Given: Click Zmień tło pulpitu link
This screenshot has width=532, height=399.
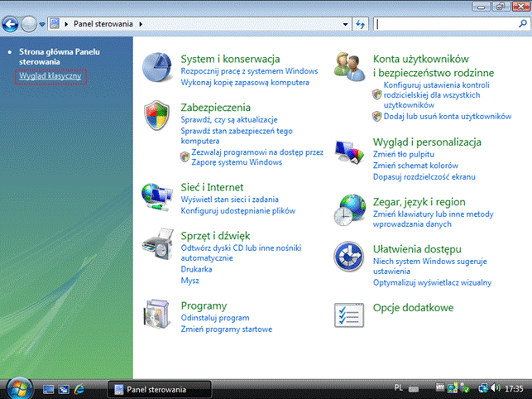Looking at the screenshot, I should 404,155.
